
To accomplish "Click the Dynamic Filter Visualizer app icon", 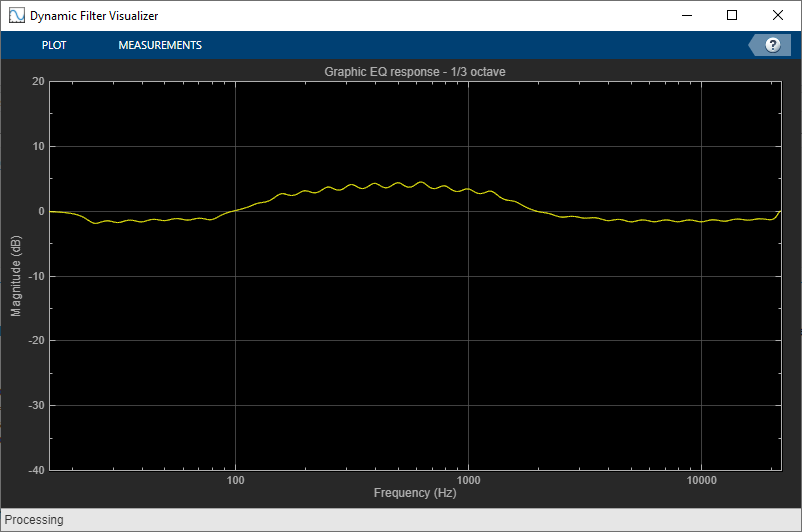I will click(x=16, y=15).
